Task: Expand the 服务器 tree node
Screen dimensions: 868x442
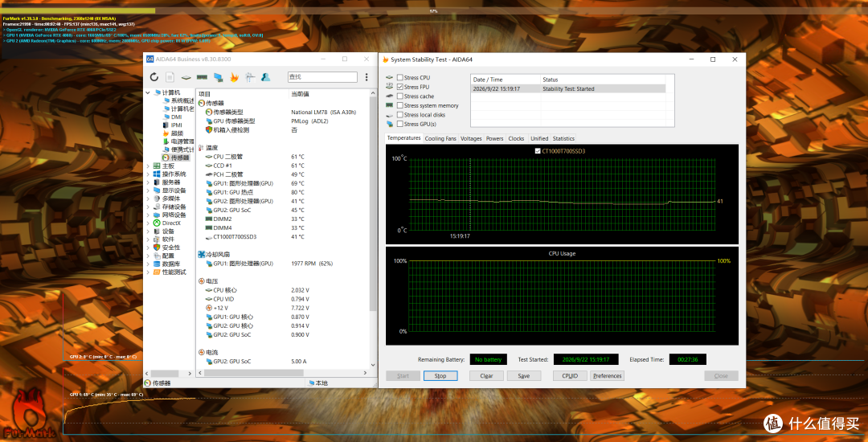Action: pos(148,182)
